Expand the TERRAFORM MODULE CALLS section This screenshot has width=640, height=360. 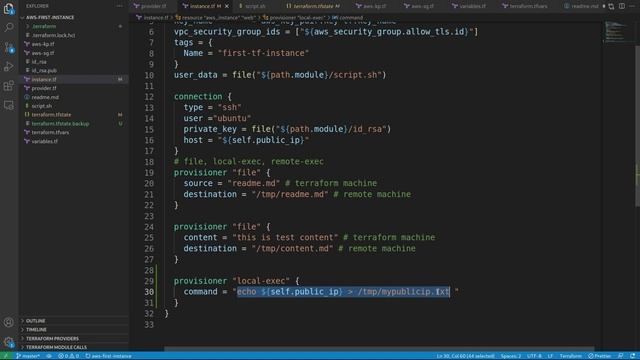pos(74,347)
